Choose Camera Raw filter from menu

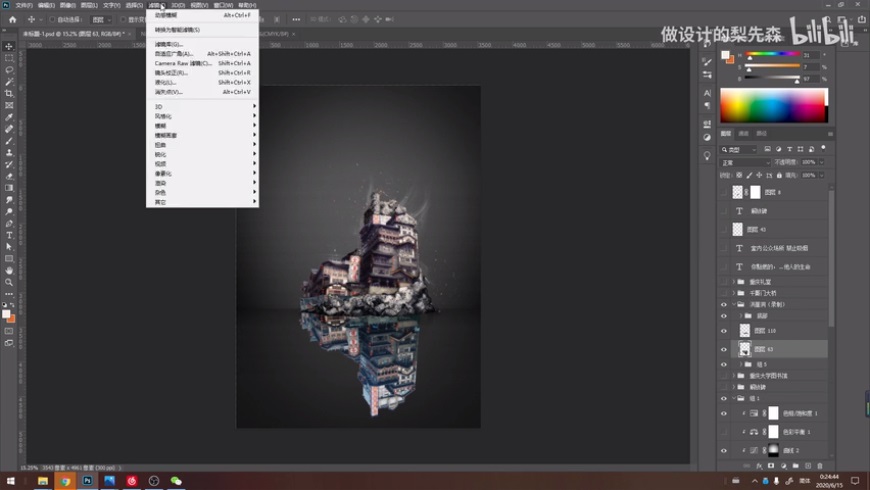pos(182,63)
